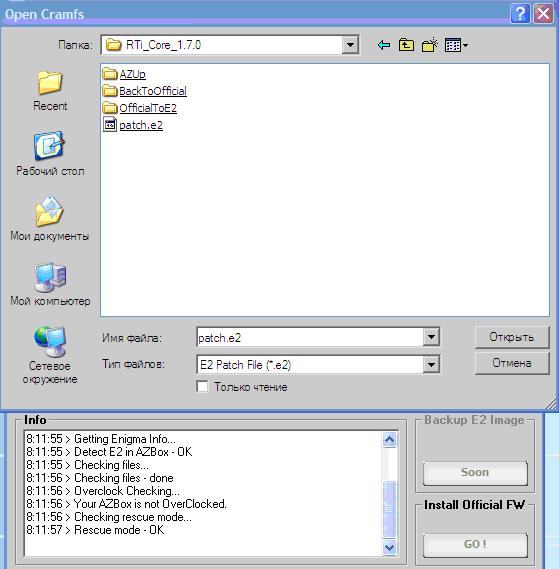Open the Recent places shortcut
The width and height of the screenshot is (559, 569).
50,91
